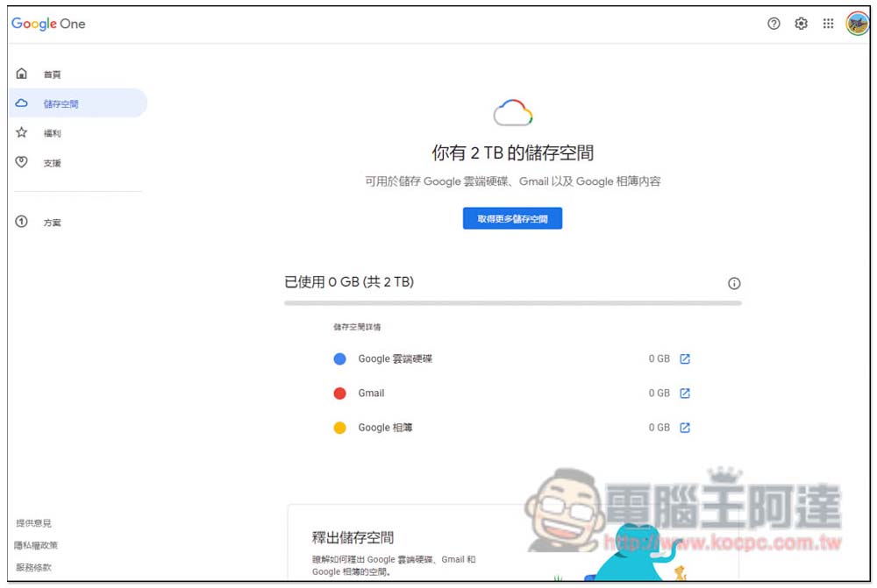The height and width of the screenshot is (588, 877).
Task: Go to 首頁 in the sidebar
Action: (x=52, y=74)
